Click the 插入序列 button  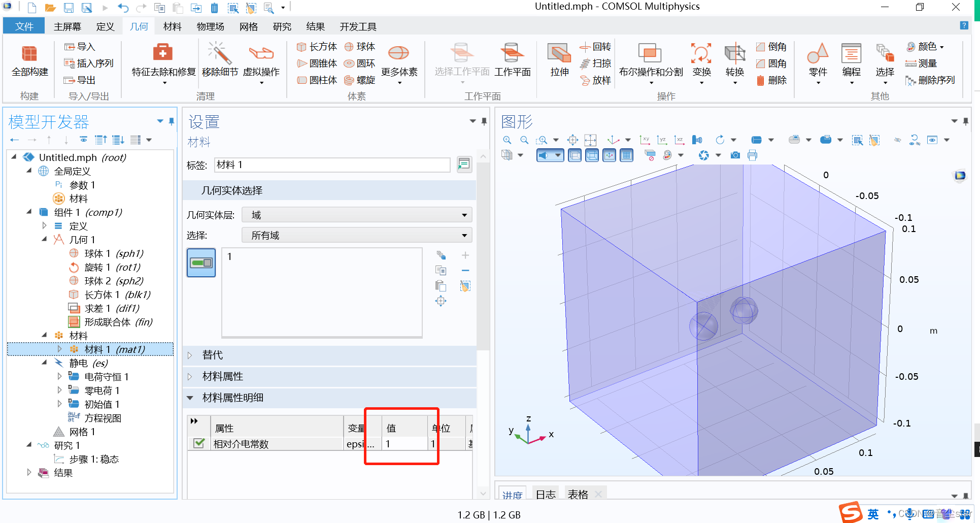coord(88,63)
